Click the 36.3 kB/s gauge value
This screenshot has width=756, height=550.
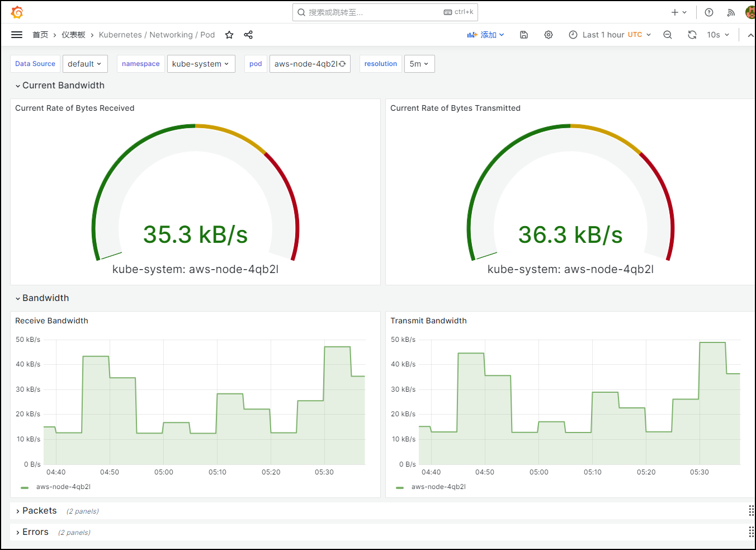(570, 234)
